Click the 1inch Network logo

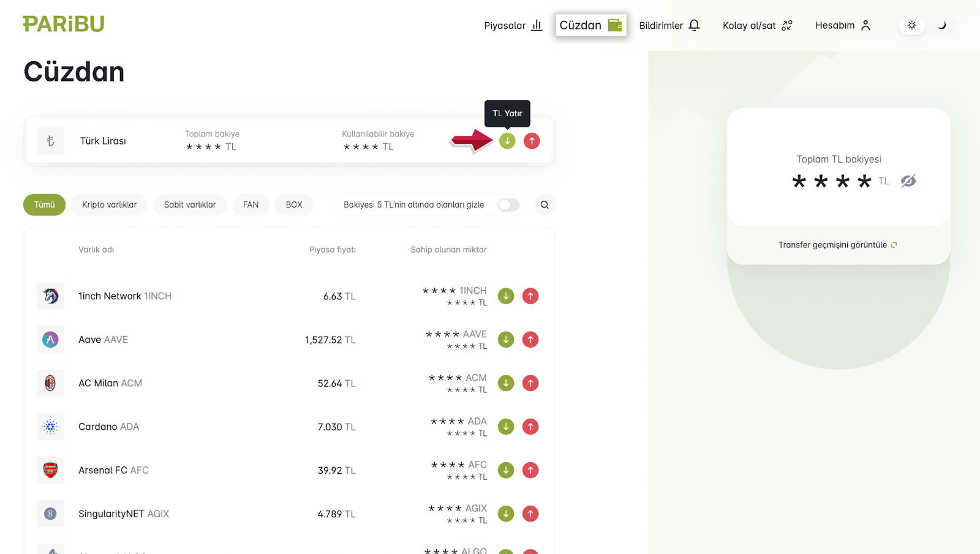50,296
